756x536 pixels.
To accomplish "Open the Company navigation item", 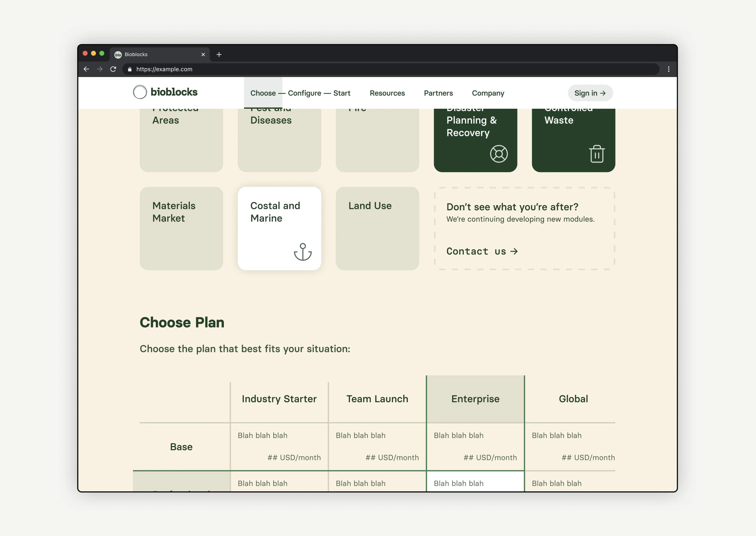I will coord(488,93).
